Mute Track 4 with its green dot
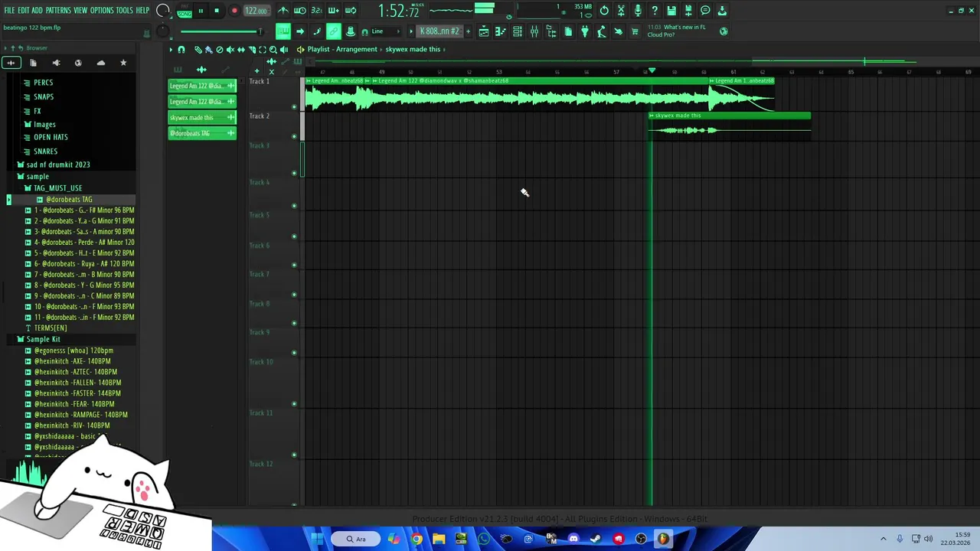The image size is (980, 551). [294, 205]
